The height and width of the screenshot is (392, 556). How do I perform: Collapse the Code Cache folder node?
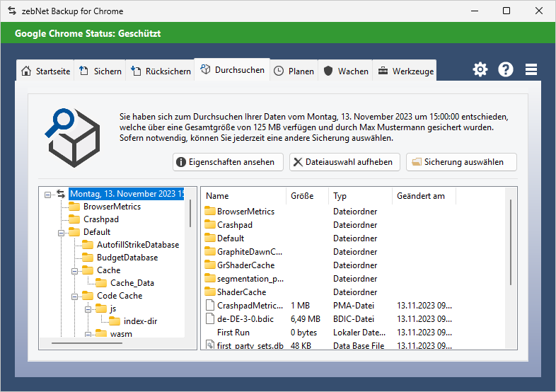coord(74,296)
